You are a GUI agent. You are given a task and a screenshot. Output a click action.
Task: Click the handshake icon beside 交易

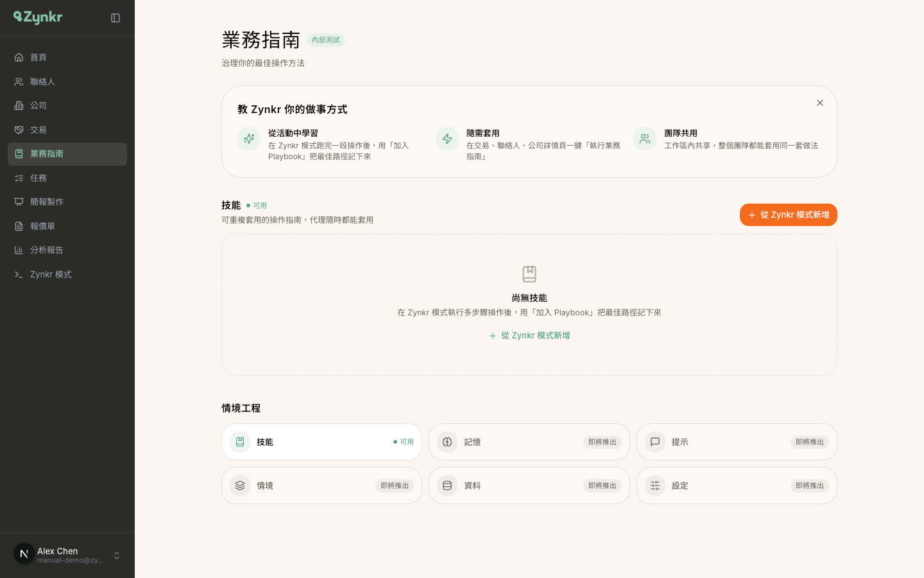pos(19,130)
